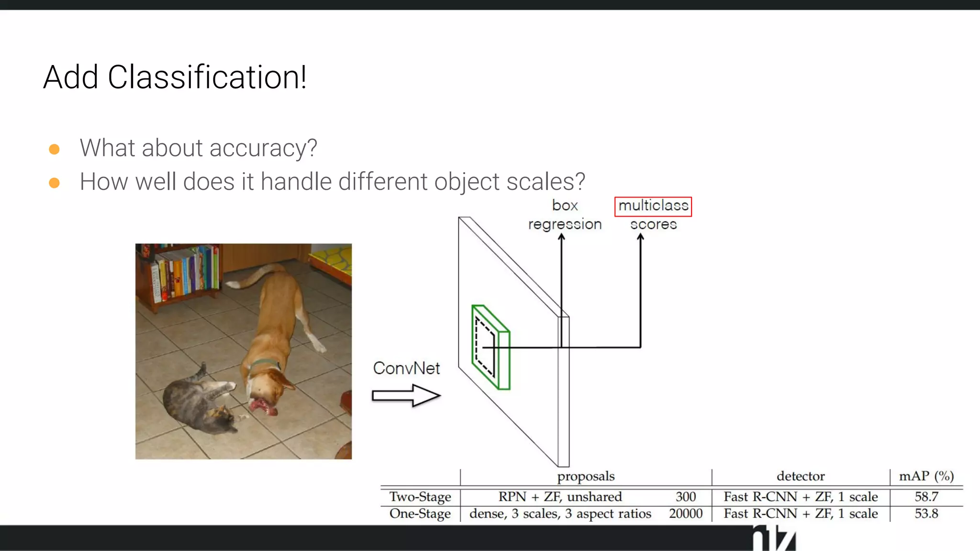
Task: Click 'What about accuracy?' bullet text
Action: (199, 148)
